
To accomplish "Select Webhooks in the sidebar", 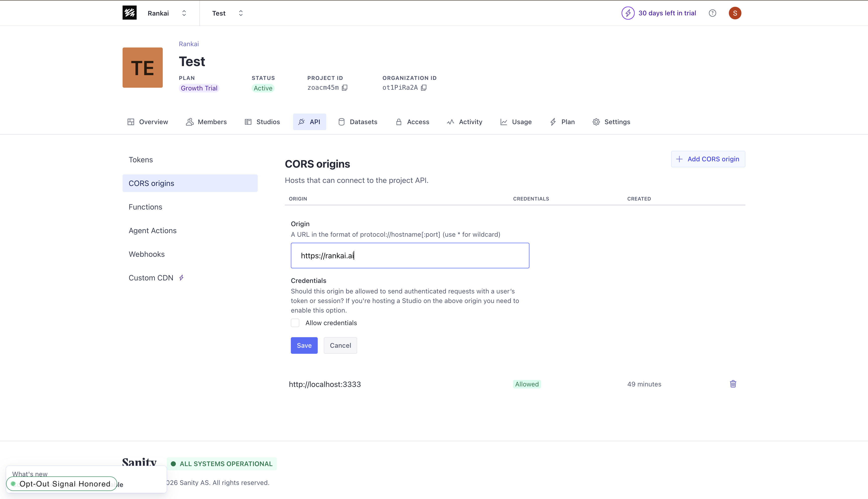I will 147,254.
